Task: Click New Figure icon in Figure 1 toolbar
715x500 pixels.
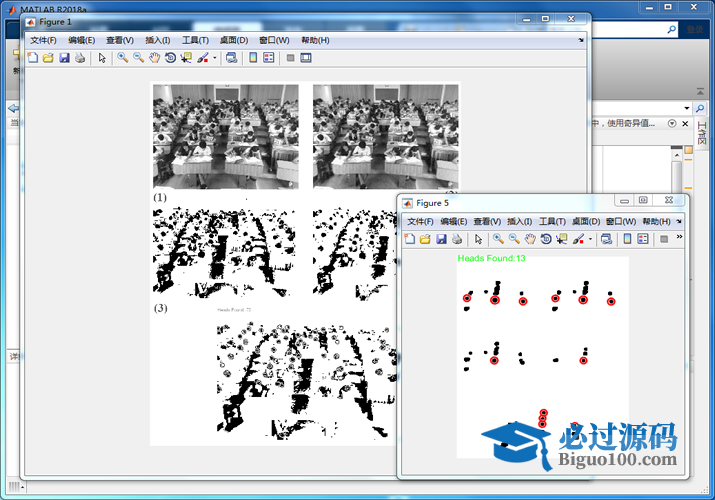Action: (x=32, y=58)
